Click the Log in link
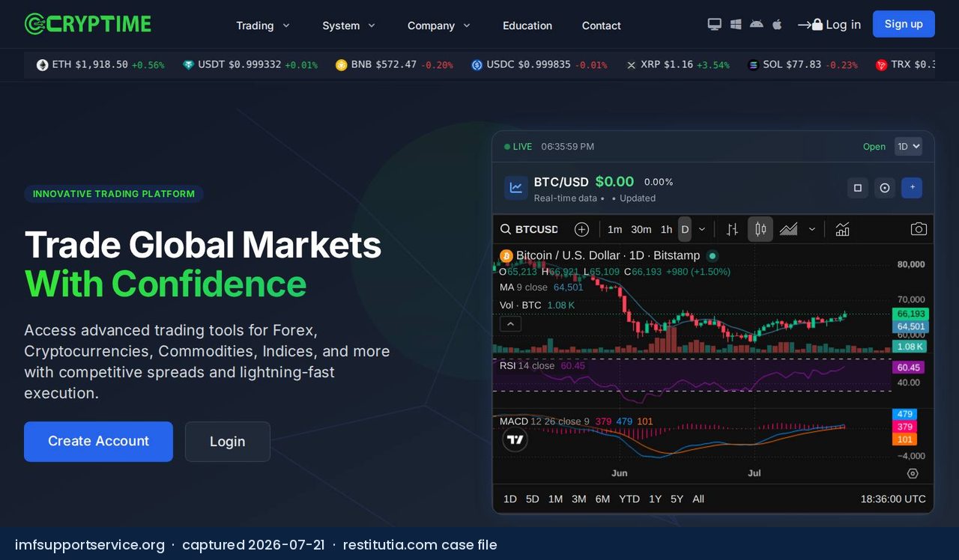The image size is (959, 560). [829, 25]
